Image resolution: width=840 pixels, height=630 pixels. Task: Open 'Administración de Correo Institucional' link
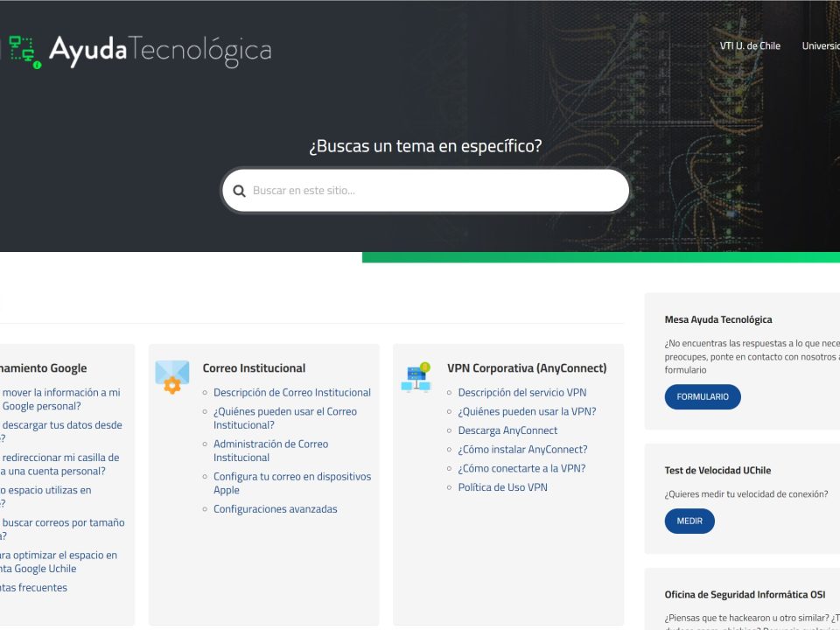(270, 451)
